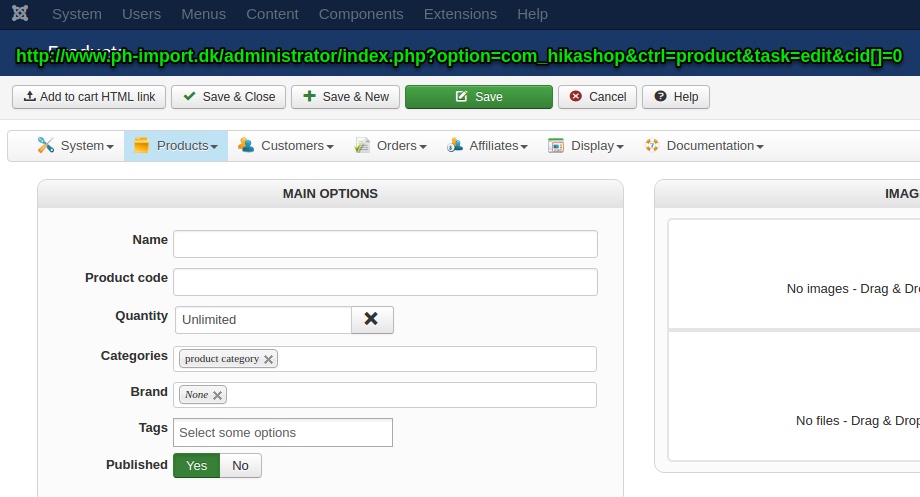Viewport: 920px width, 497px height.
Task: Click the Orders notepad icon
Action: tap(362, 145)
